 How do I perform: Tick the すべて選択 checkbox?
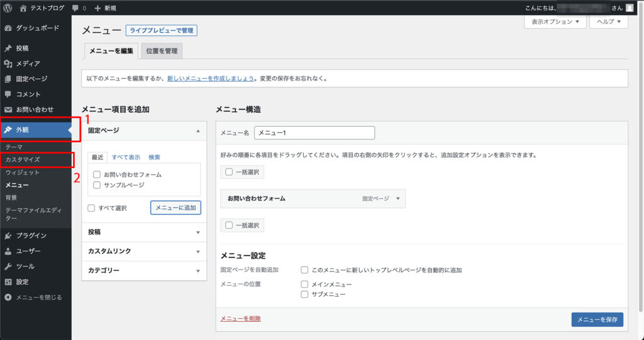tap(91, 208)
